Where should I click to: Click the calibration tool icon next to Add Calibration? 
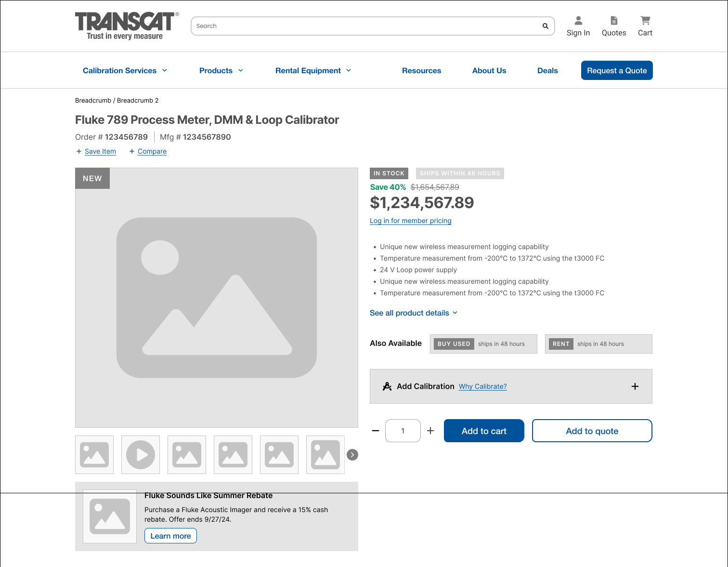387,386
